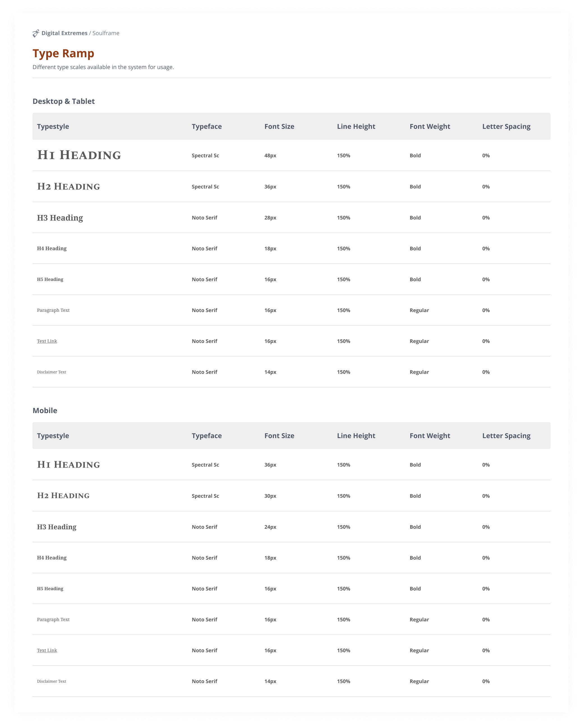Click the desktop table's Font Weight column header
Viewport: 583px width, 728px height.
(x=430, y=126)
